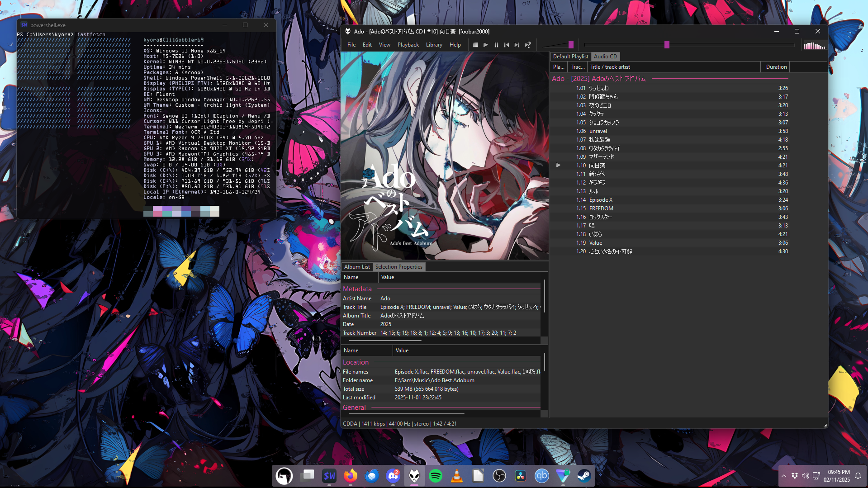Pause the current track

(x=496, y=45)
